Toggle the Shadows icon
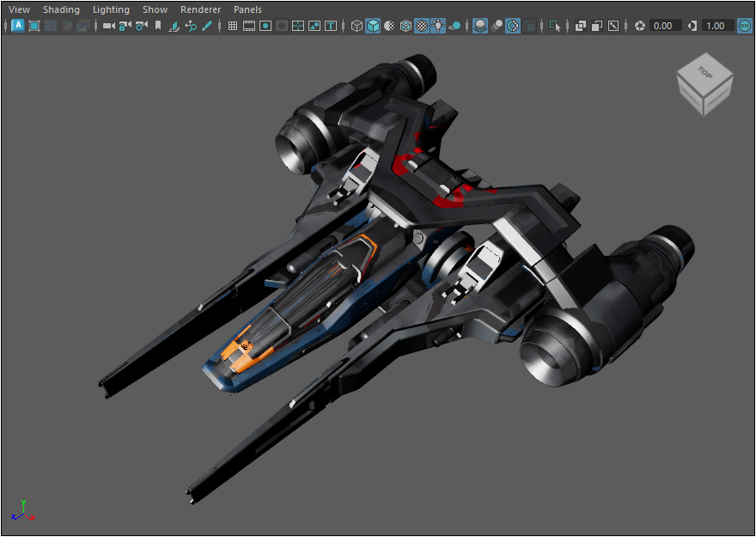 pyautogui.click(x=454, y=26)
